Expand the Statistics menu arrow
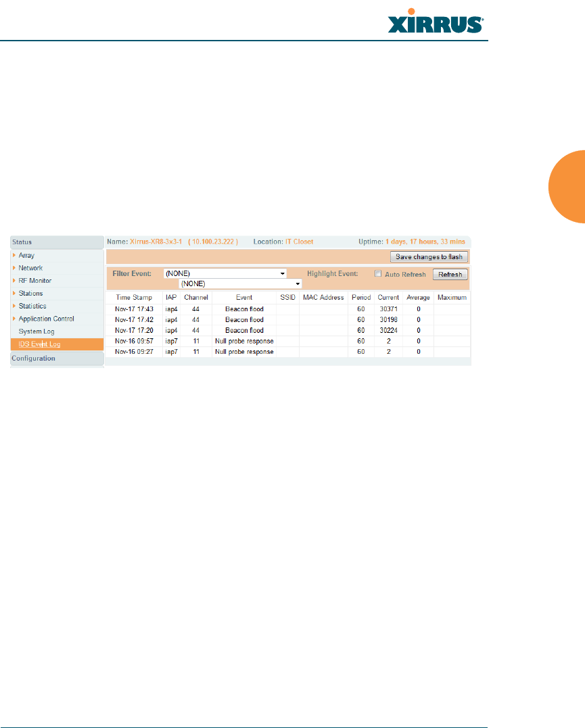Viewport: 585px width, 728px height. tap(14, 306)
